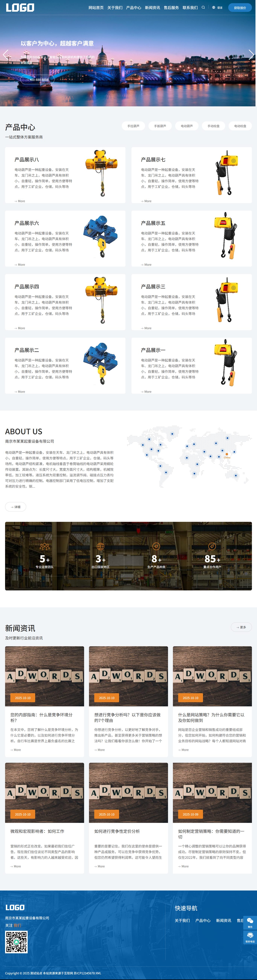The width and height of the screenshot is (257, 980).
Task: Click More under 产品展示四
Action: coord(20,328)
